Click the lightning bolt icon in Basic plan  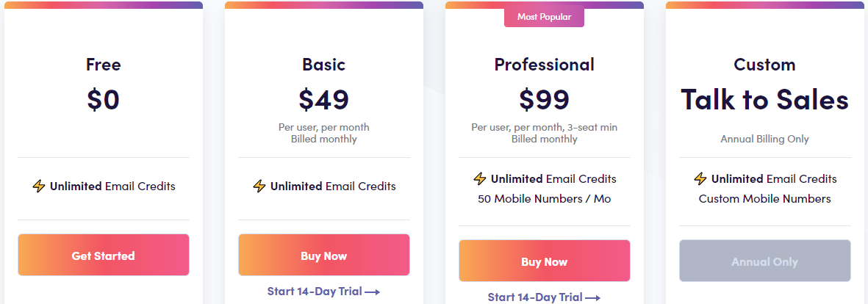(x=259, y=187)
